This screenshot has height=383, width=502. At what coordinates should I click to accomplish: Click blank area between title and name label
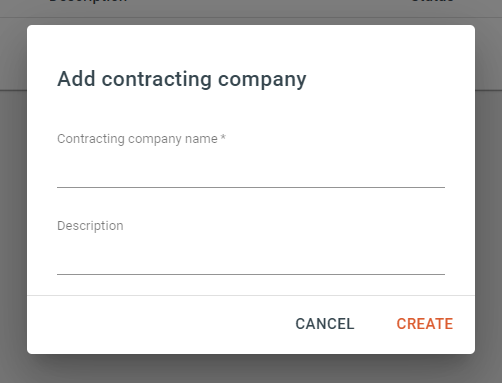pyautogui.click(x=251, y=112)
